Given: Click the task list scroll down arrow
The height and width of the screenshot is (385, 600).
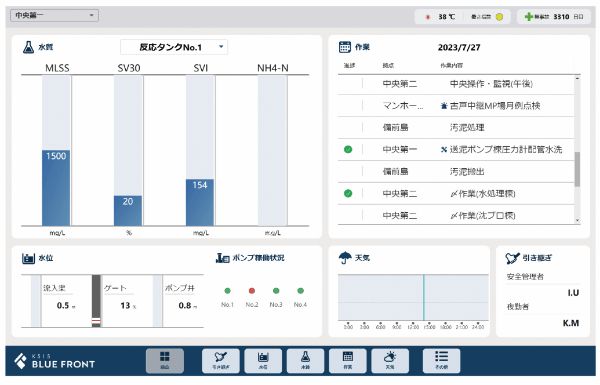Looking at the screenshot, I should pos(577,221).
